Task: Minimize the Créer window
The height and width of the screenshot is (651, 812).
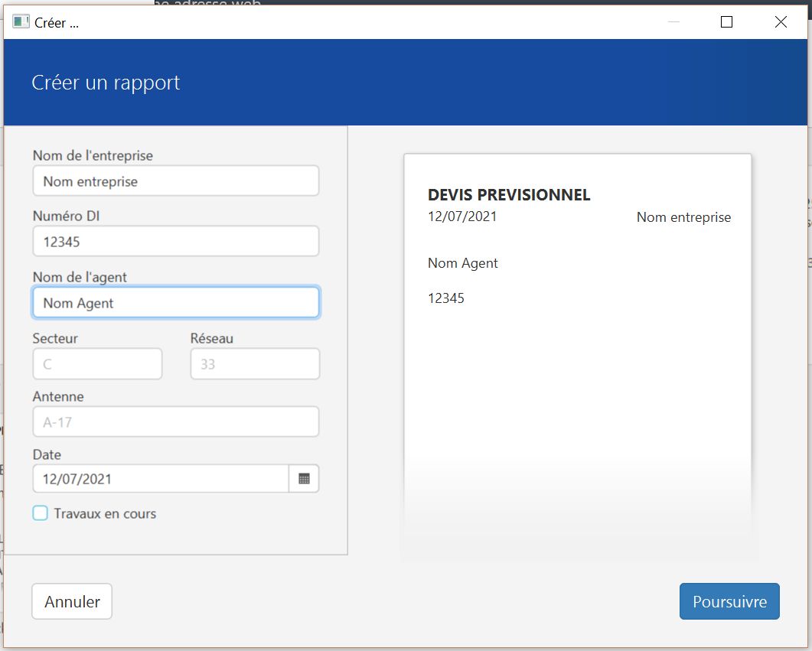Action: coord(673,22)
